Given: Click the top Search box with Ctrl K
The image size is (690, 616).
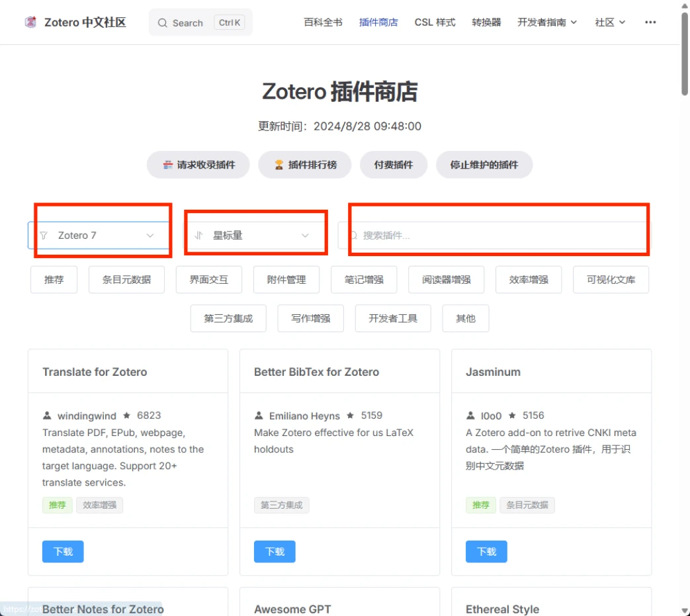Looking at the screenshot, I should (x=200, y=22).
